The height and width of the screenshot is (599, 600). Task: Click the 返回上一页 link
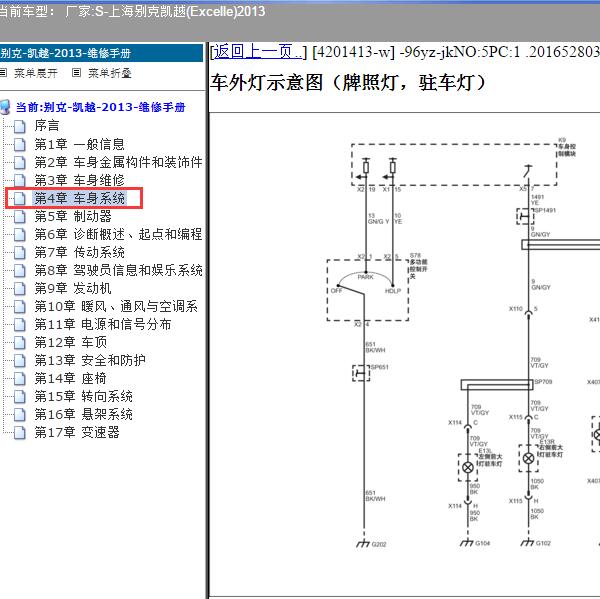[257, 52]
